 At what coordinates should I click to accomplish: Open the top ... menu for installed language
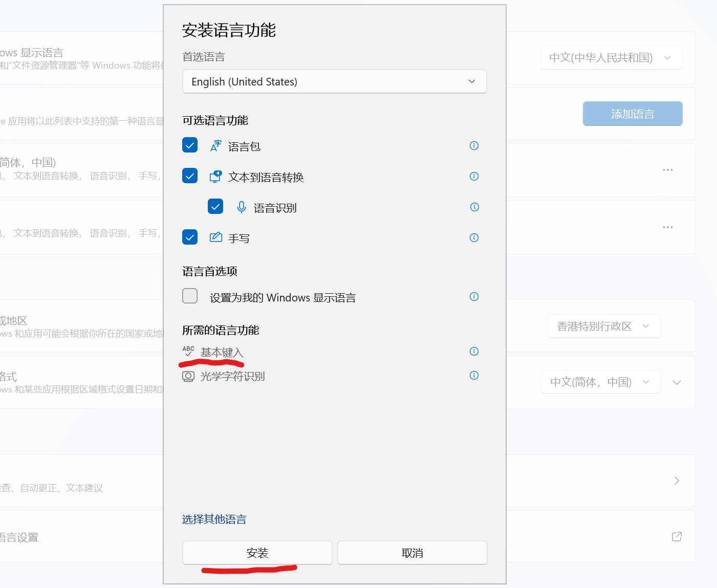coord(667,170)
